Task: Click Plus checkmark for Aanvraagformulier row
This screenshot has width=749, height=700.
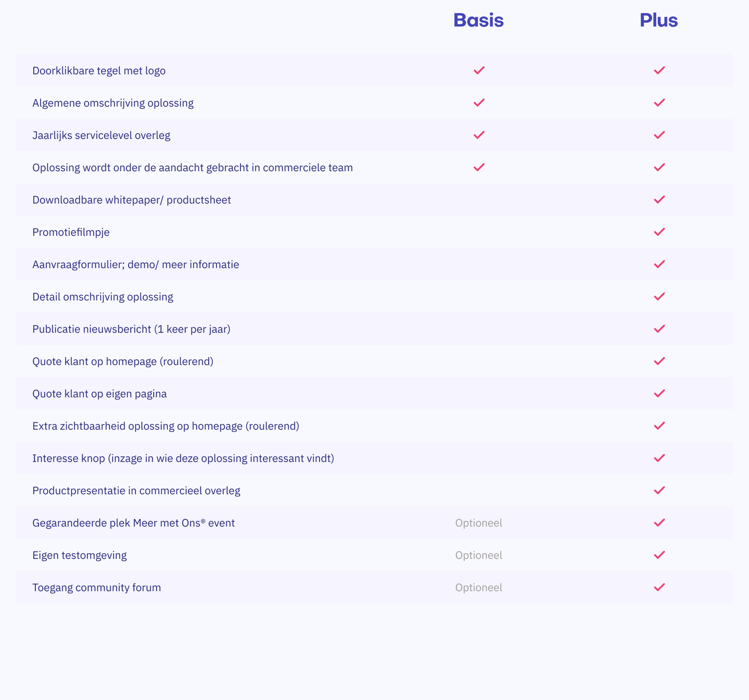Action: pos(659,264)
